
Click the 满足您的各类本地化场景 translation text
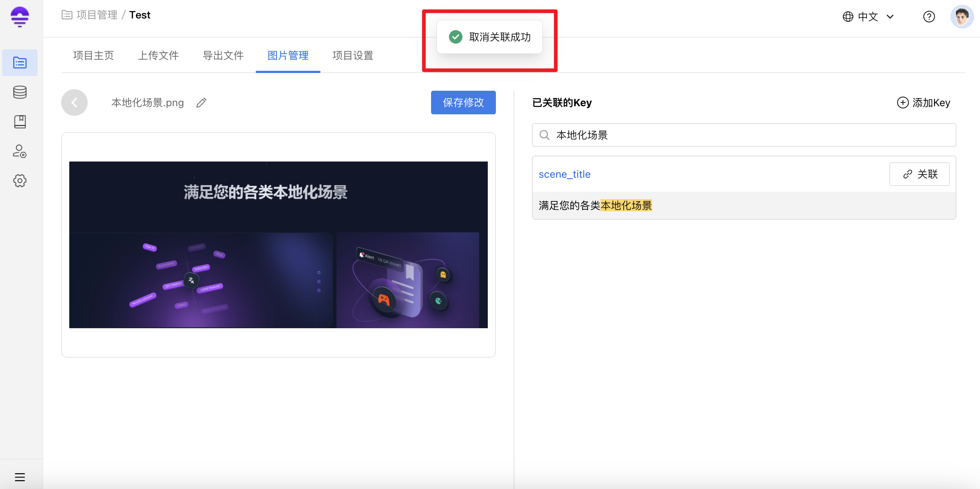point(595,206)
